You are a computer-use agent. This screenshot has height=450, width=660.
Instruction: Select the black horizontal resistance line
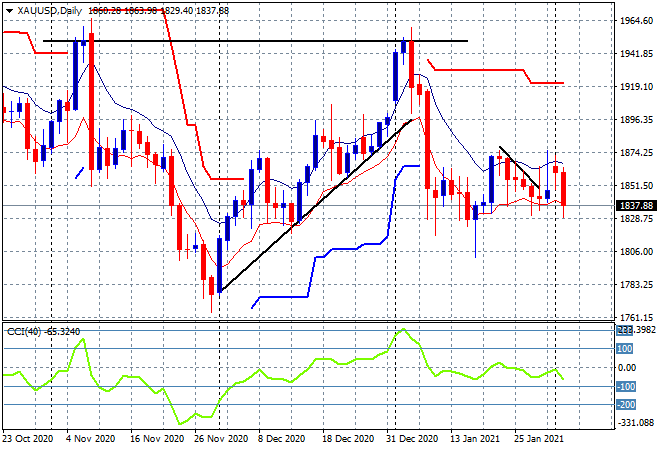point(255,41)
